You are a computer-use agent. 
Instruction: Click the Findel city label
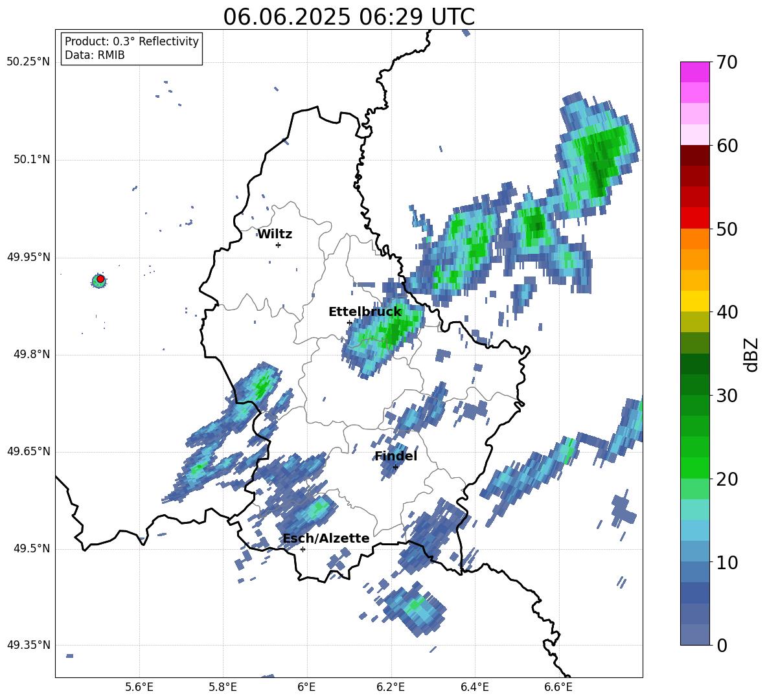(396, 456)
